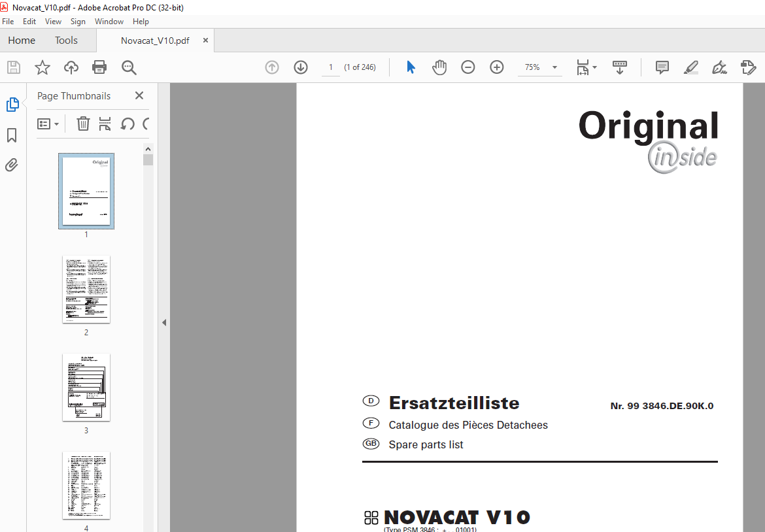Open the Help menu
Screen dimensions: 765x532
[141, 22]
